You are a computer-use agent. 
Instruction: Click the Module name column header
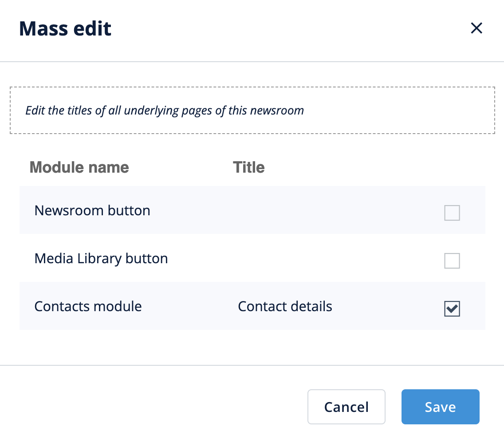[x=79, y=167]
